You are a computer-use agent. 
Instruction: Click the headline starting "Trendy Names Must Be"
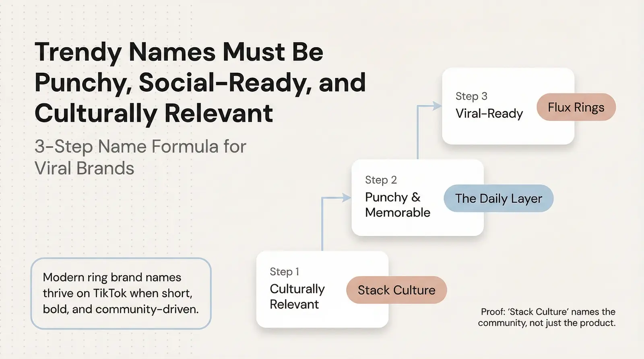[x=200, y=82]
